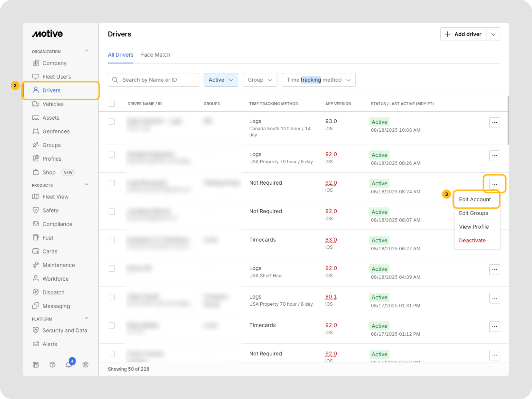Collapse the Organization sidebar section

pos(86,51)
